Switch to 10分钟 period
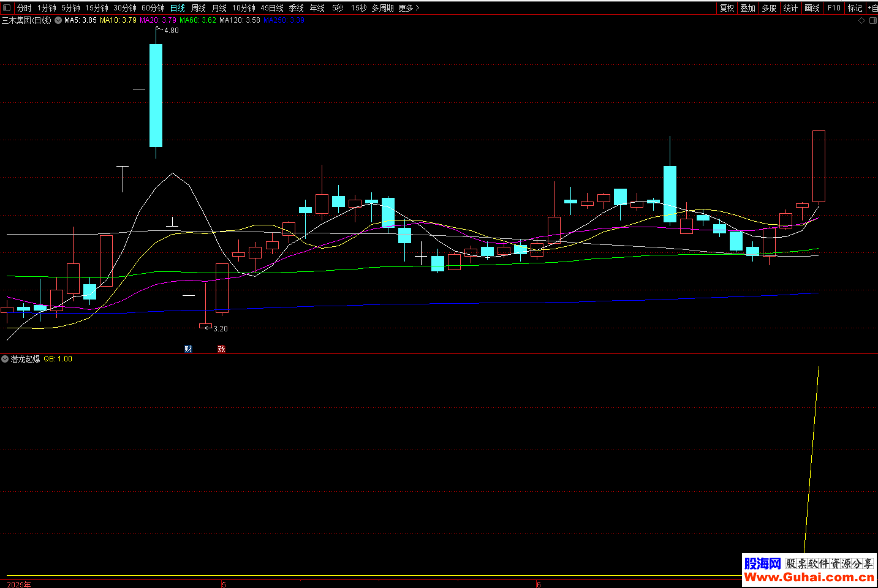Screen dimensions: 878x588 (x=244, y=8)
